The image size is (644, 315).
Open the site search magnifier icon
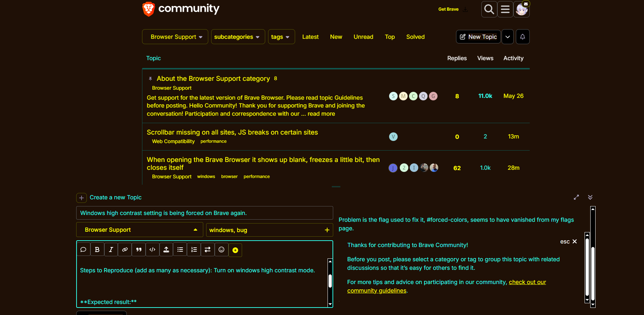(x=489, y=9)
